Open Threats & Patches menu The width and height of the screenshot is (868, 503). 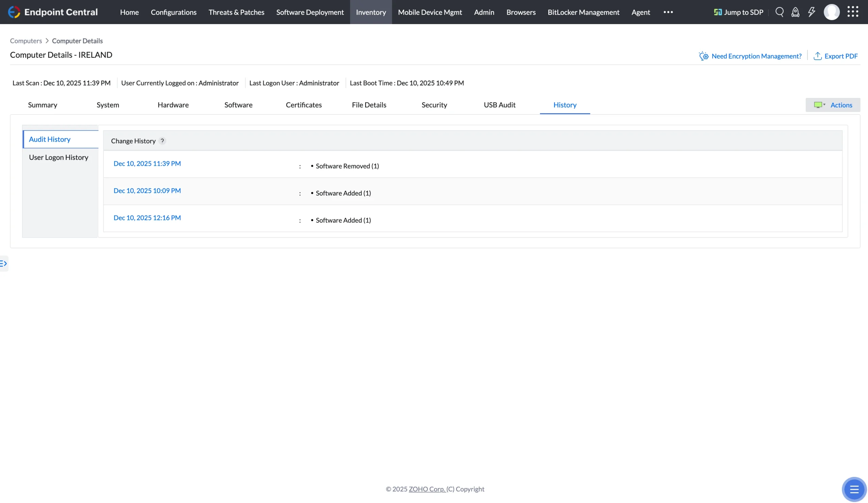(236, 12)
